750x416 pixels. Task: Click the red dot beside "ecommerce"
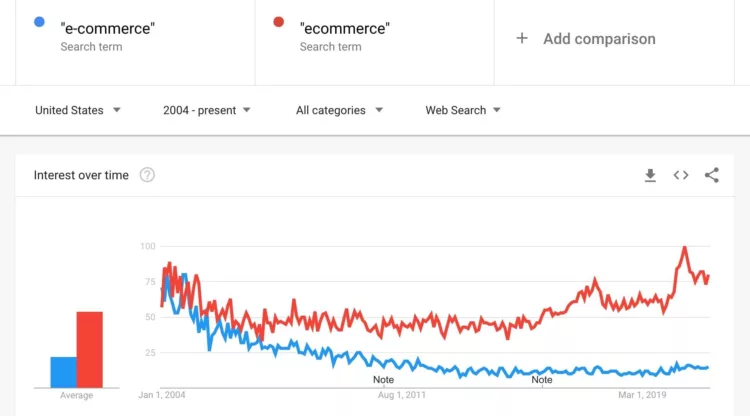coord(278,22)
